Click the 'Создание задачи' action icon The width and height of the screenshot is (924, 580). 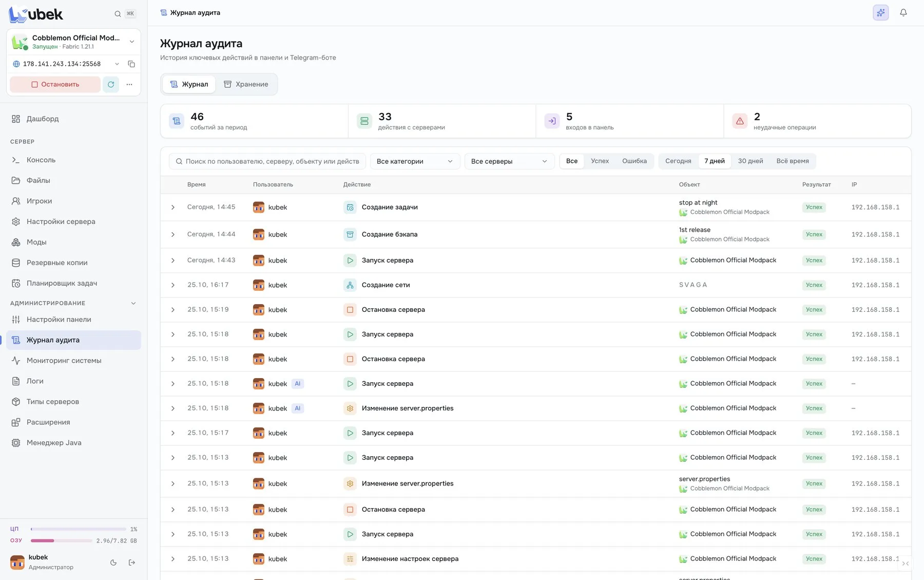tap(350, 208)
